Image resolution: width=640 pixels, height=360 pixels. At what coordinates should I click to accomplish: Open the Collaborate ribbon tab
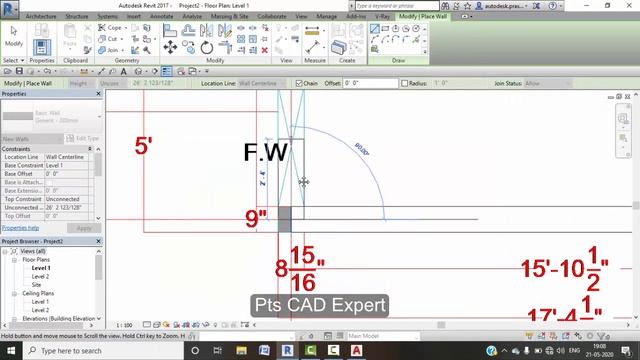[271, 16]
